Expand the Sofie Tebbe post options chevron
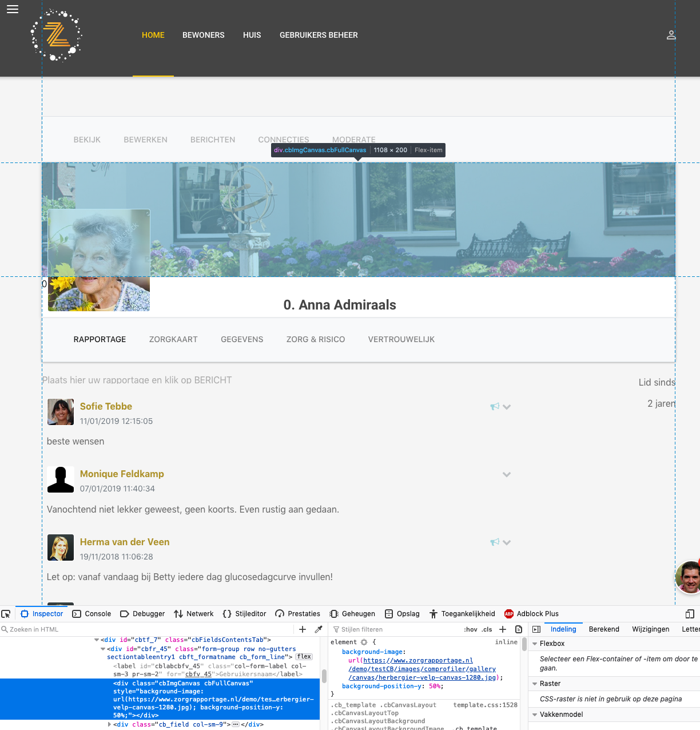The height and width of the screenshot is (730, 700). click(507, 407)
